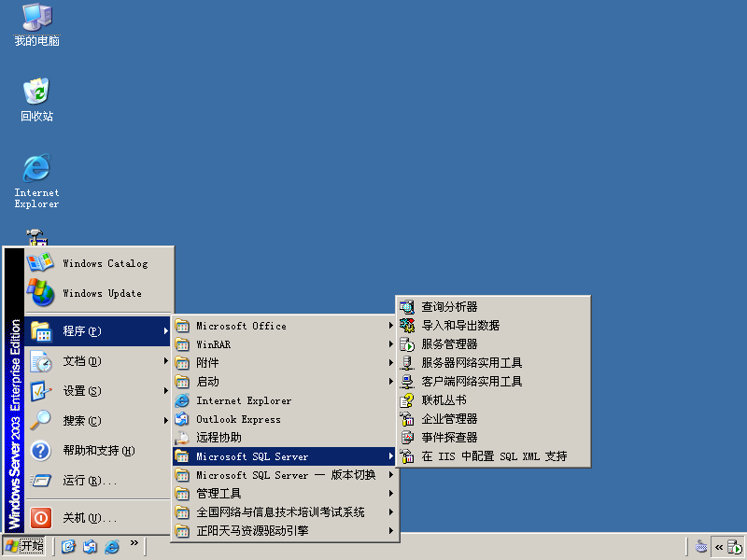Select the 回收站 desktop icon
This screenshot has height=560, width=747.
(x=36, y=100)
